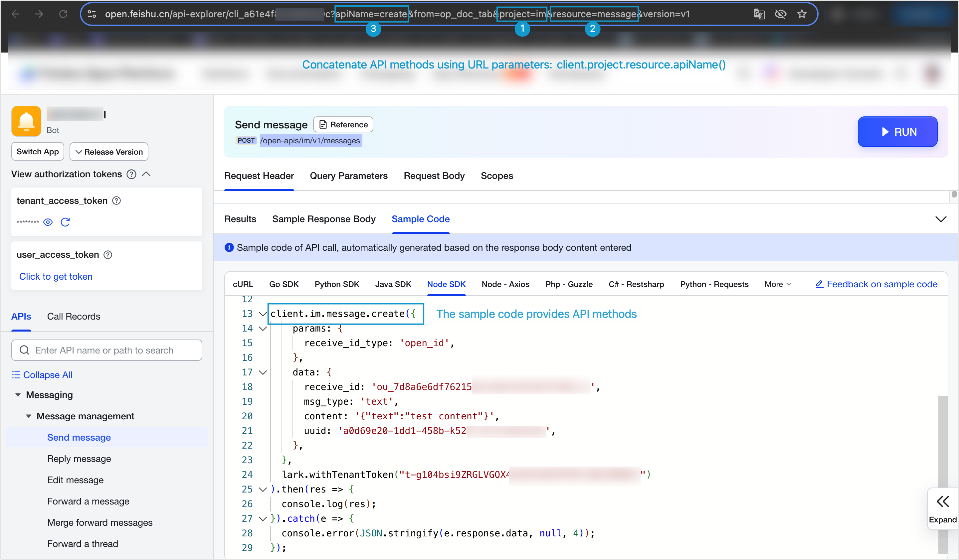Open Feedback on sample code link

pyautogui.click(x=876, y=284)
